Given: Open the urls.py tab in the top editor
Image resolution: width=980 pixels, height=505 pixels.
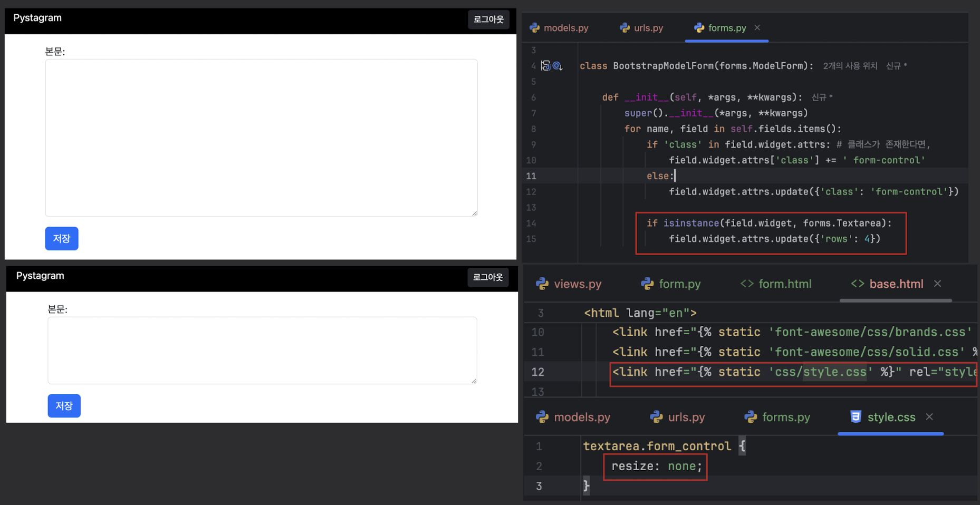Looking at the screenshot, I should [x=641, y=28].
